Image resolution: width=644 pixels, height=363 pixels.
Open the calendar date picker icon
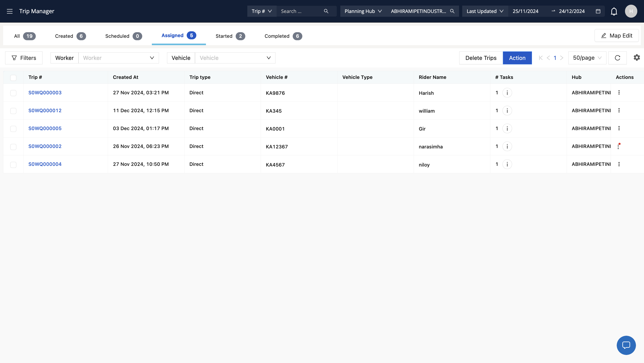coord(598,11)
